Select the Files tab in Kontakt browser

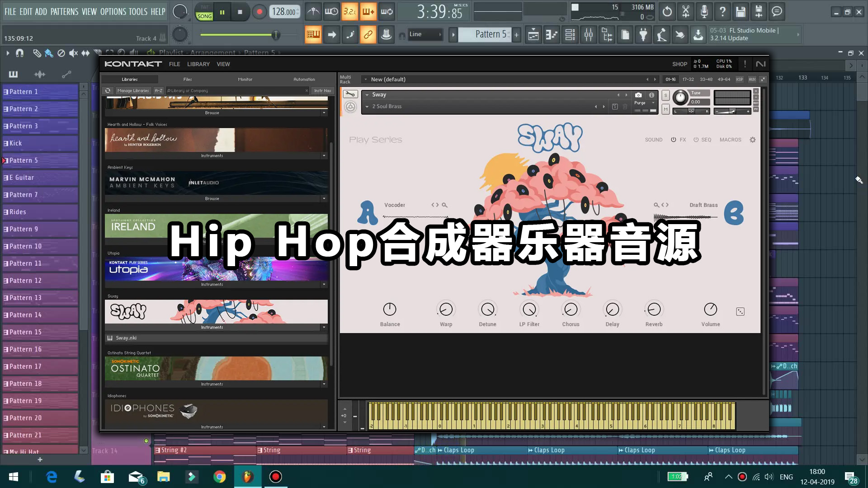click(187, 79)
